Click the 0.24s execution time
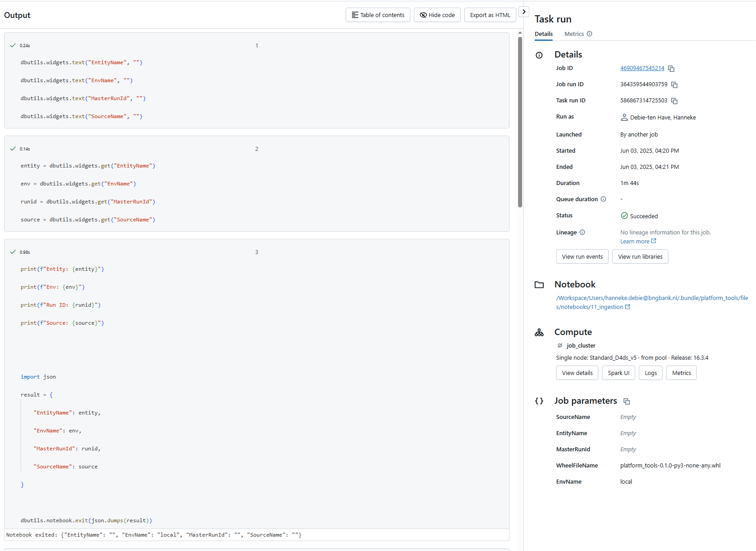This screenshot has width=756, height=551. click(x=25, y=45)
